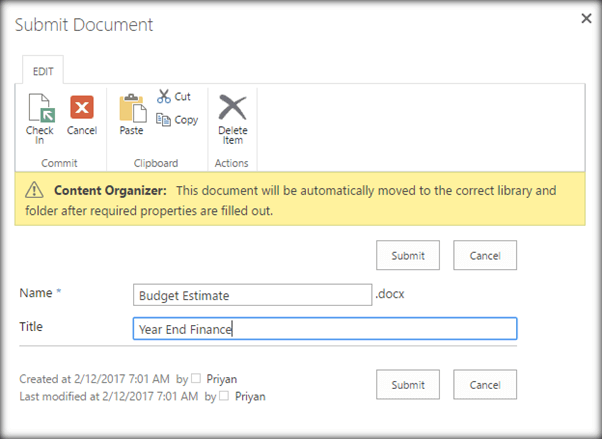Image resolution: width=602 pixels, height=439 pixels.
Task: Click the Delete Item icon
Action: [232, 109]
